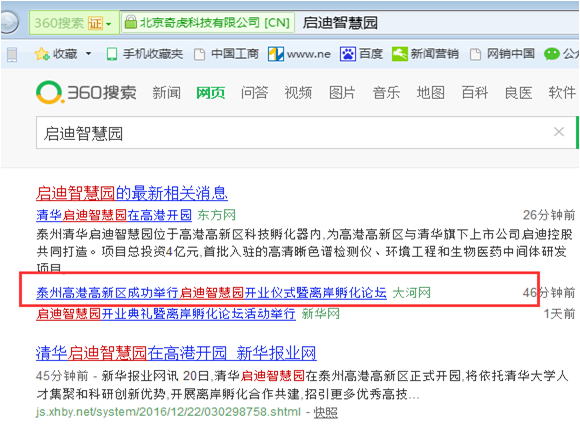
Task: Clear the search box with the X icon
Action: tap(559, 132)
